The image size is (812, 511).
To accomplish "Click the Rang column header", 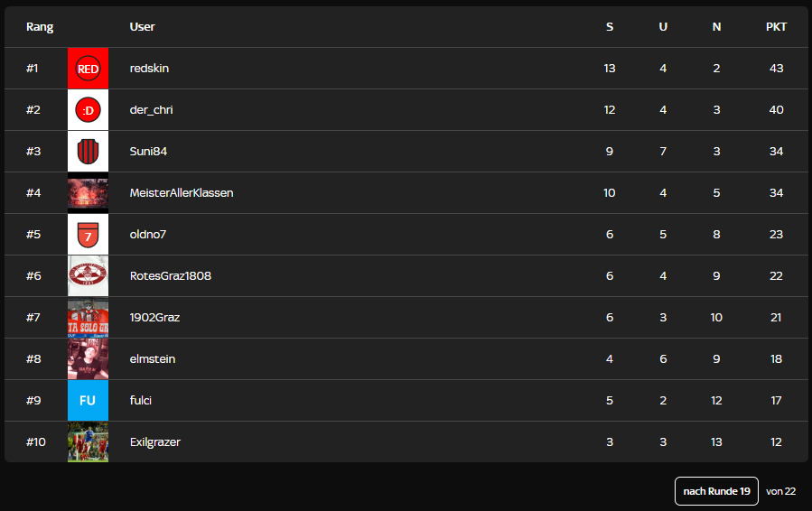I will [x=40, y=27].
